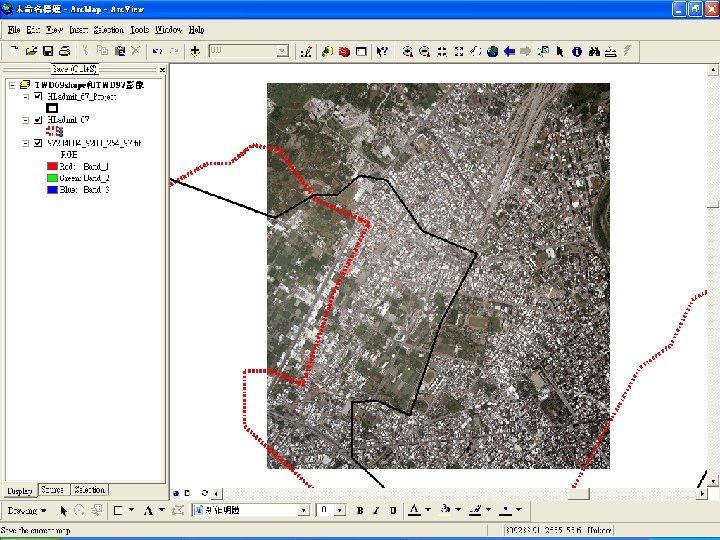Open the Drawing menu dropdown
The width and height of the screenshot is (720, 540).
[27, 511]
